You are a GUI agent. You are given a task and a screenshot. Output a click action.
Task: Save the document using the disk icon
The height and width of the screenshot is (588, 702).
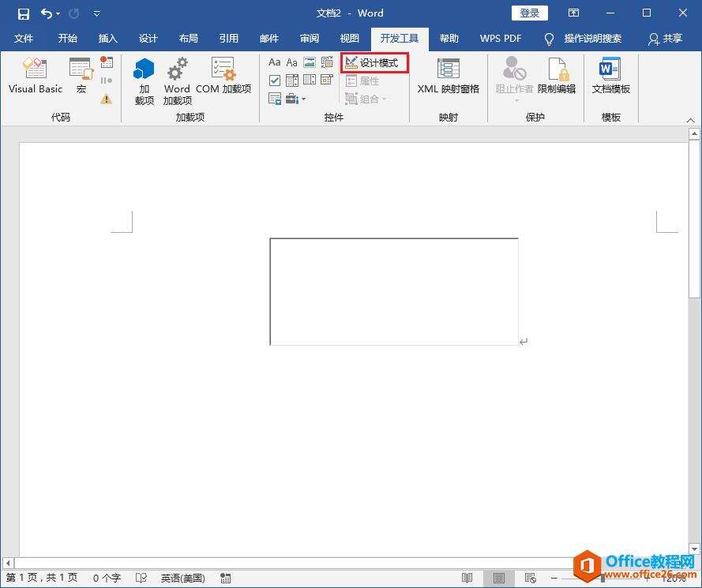(x=23, y=13)
